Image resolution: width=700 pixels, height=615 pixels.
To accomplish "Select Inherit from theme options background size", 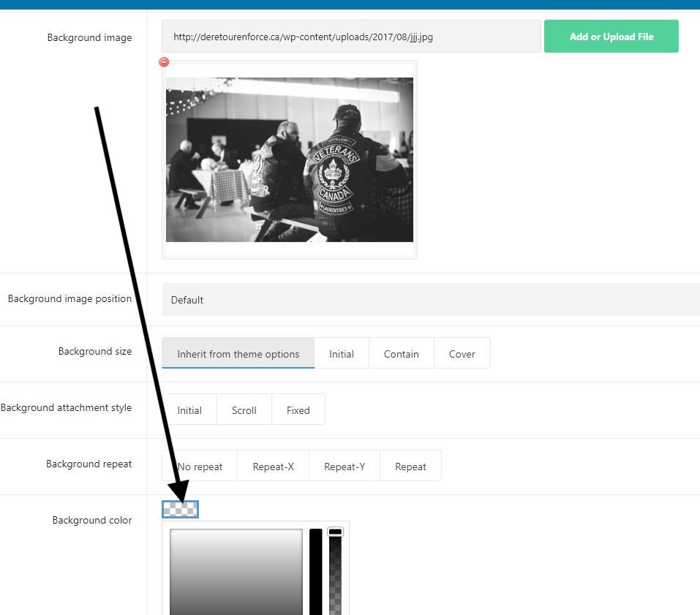I will (238, 353).
